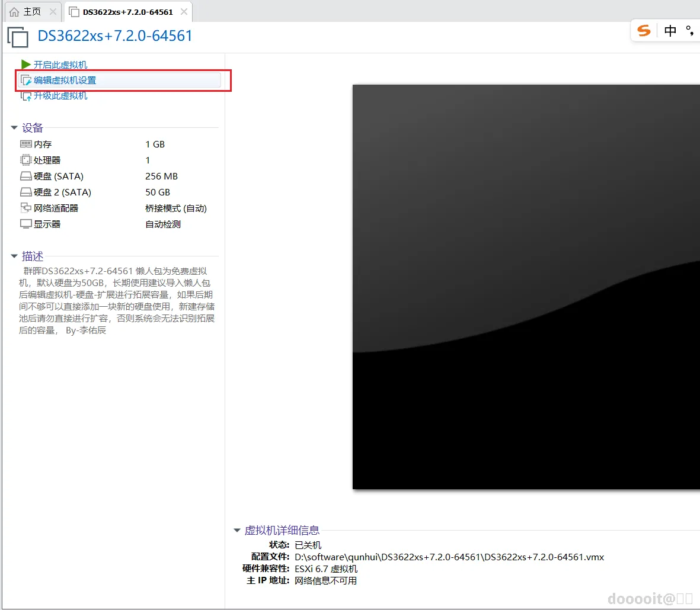Click the black VM screen preview
This screenshot has height=610, width=700.
(526, 287)
